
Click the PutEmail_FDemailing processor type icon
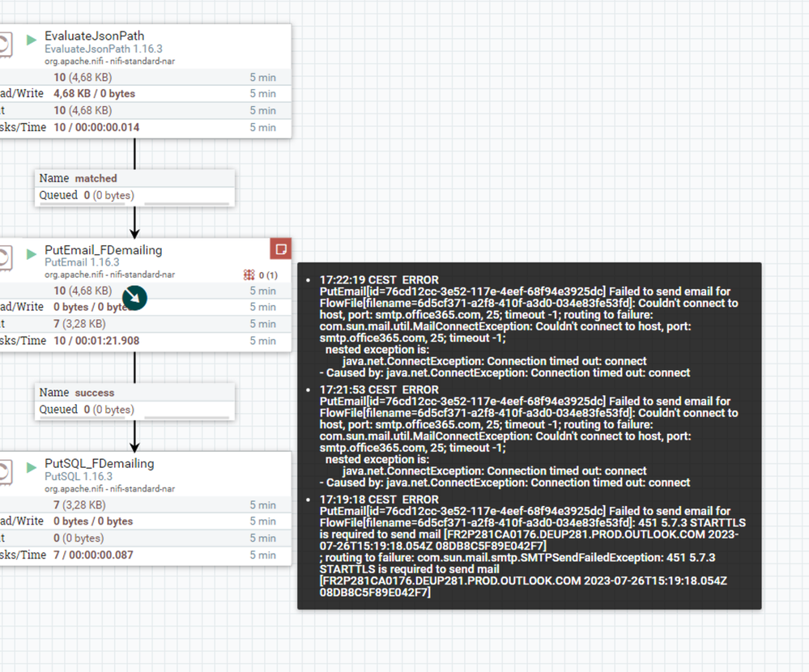click(x=4, y=258)
